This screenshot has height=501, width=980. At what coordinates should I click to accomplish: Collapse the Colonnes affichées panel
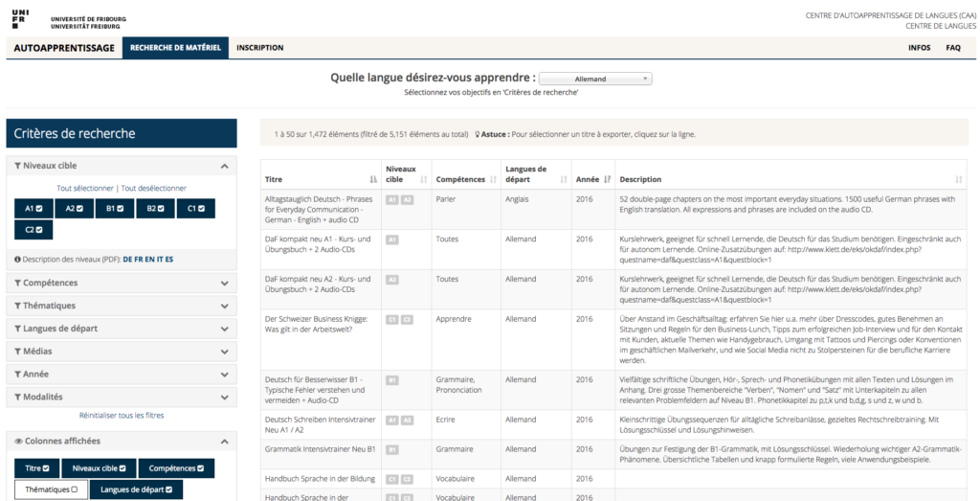pyautogui.click(x=122, y=441)
